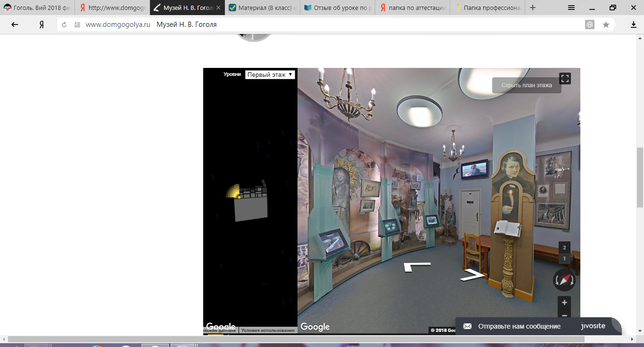The height and width of the screenshot is (347, 644).
Task: Switch to the Гоголь. Вий 2018 tab
Action: [x=38, y=8]
